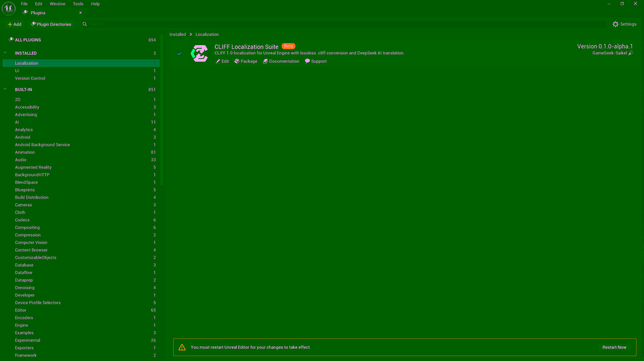Screen dimensions: 644x361
Task: Select the Android Background Service category
Action: point(81,145)
